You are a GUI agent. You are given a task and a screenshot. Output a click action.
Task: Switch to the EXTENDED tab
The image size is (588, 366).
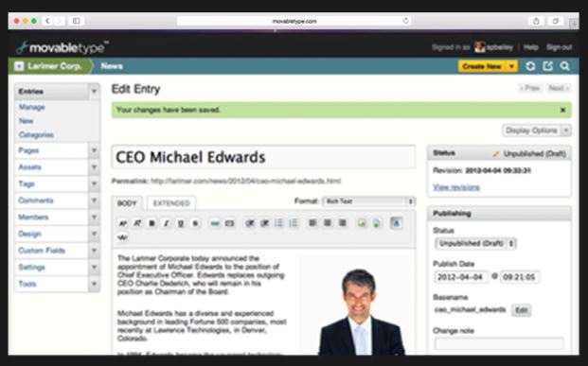pyautogui.click(x=171, y=203)
